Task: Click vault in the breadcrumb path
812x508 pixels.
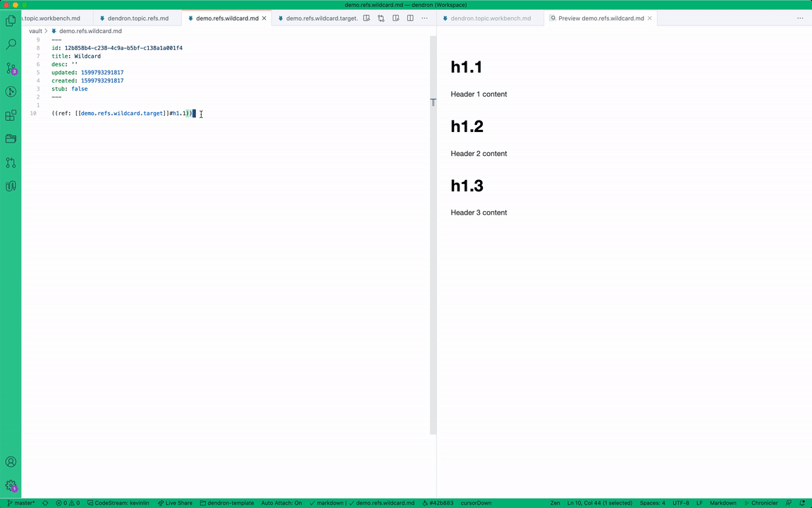Action: [x=35, y=31]
